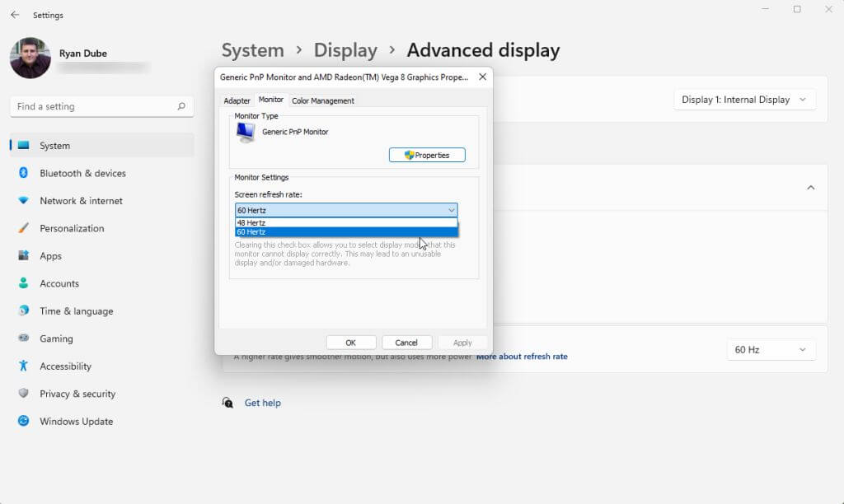844x504 pixels.
Task: Open the Color Management tab
Action: tap(323, 100)
